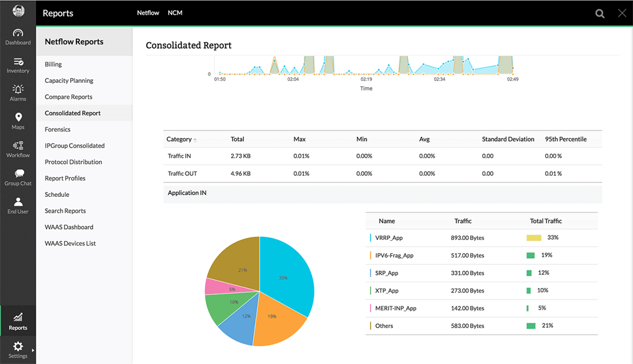Click the Total column header

pos(237,139)
